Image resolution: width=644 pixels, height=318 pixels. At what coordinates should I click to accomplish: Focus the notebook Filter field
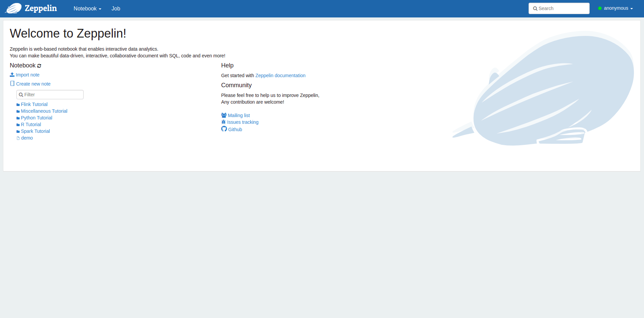pos(50,95)
